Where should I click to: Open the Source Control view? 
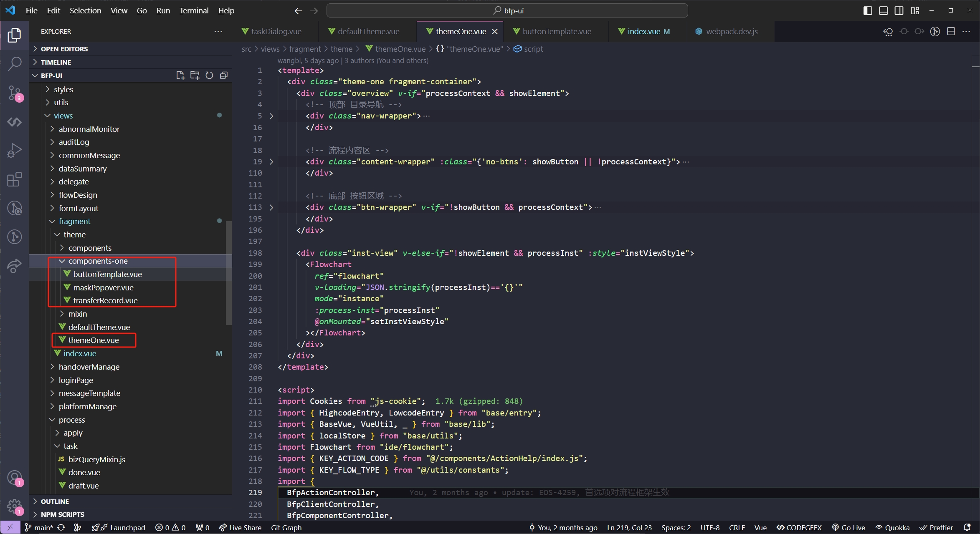click(x=15, y=93)
